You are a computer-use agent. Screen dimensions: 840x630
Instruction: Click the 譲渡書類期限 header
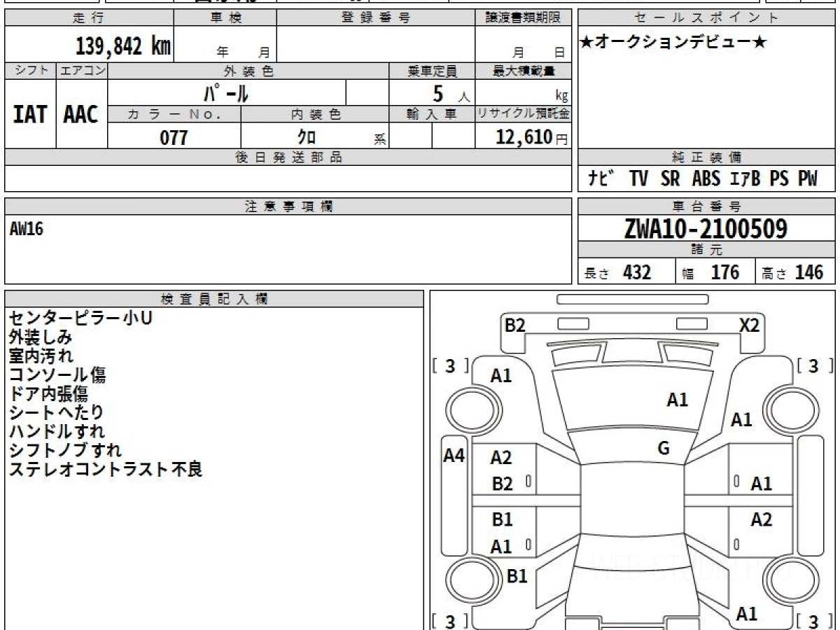pos(524,18)
